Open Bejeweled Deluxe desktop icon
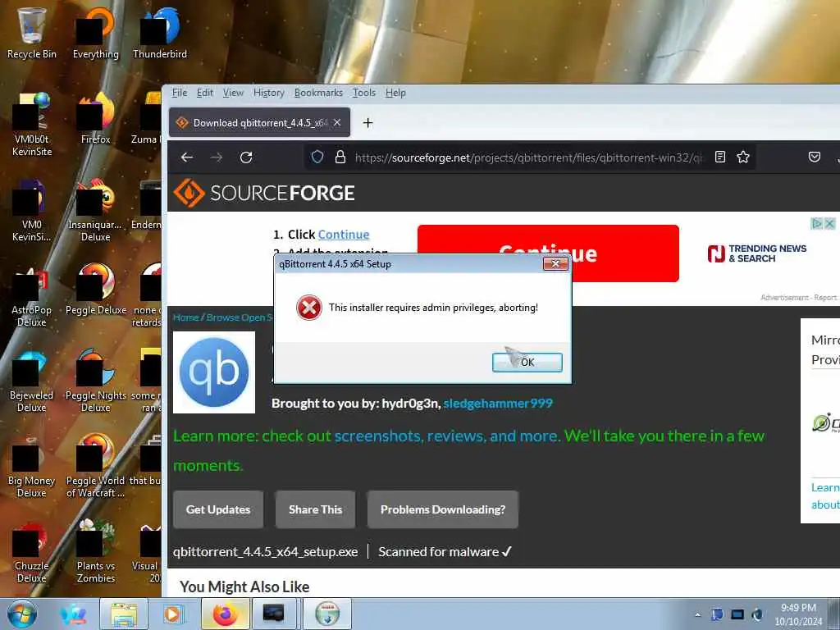Screen dimensions: 840x630 [32, 381]
